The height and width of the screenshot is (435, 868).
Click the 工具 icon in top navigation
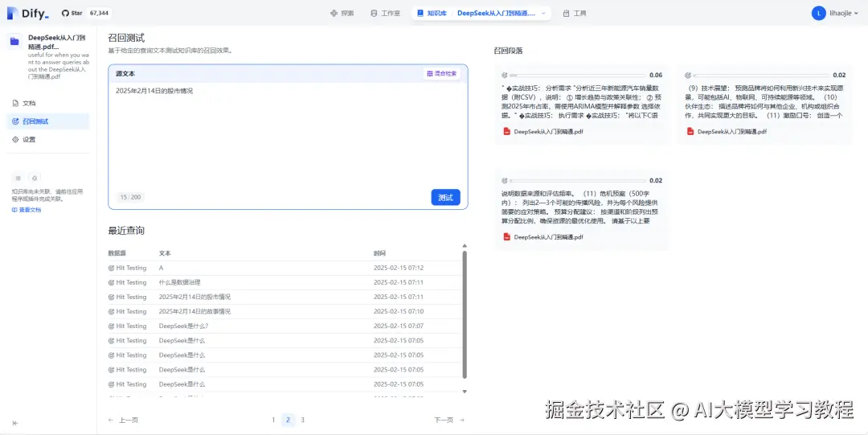(566, 14)
